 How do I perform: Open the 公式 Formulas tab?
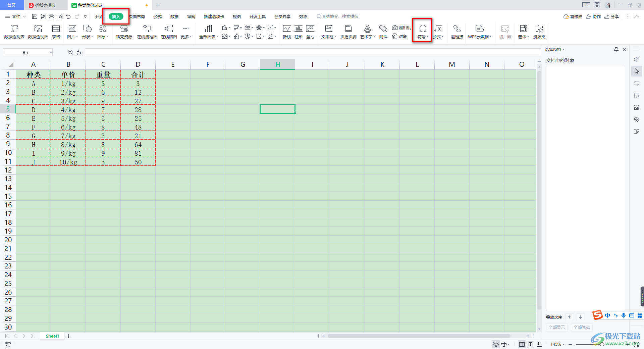pos(158,16)
